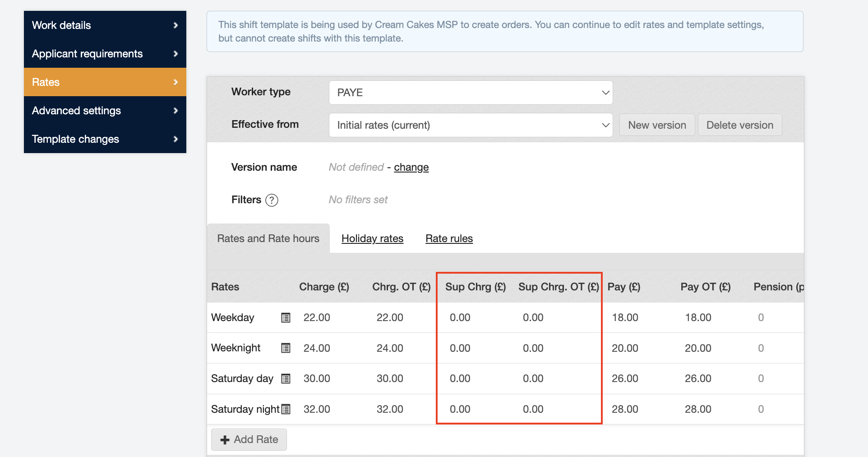
Task: Select the Rates and Rate hours tab
Action: tap(268, 238)
